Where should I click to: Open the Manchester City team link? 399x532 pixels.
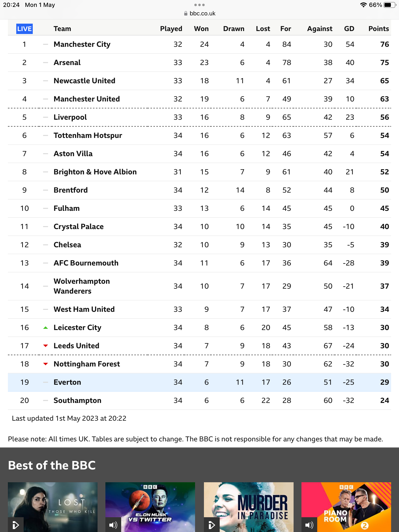(x=82, y=44)
